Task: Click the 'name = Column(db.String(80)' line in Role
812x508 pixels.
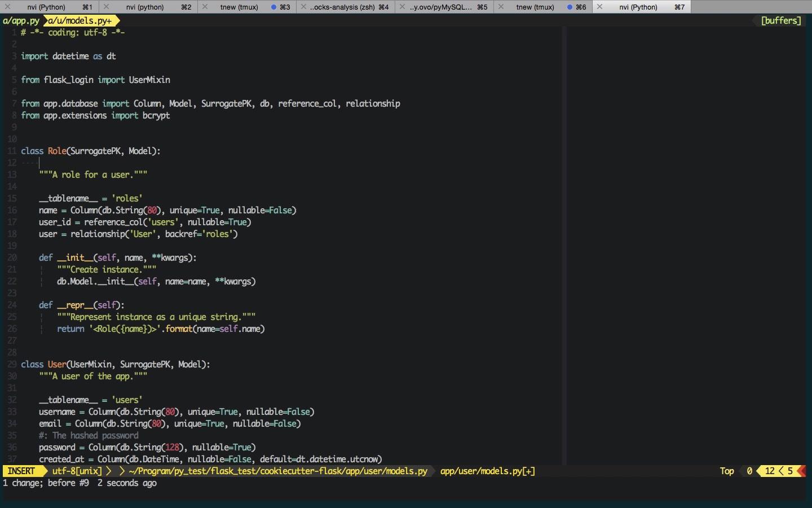Action: click(x=167, y=211)
